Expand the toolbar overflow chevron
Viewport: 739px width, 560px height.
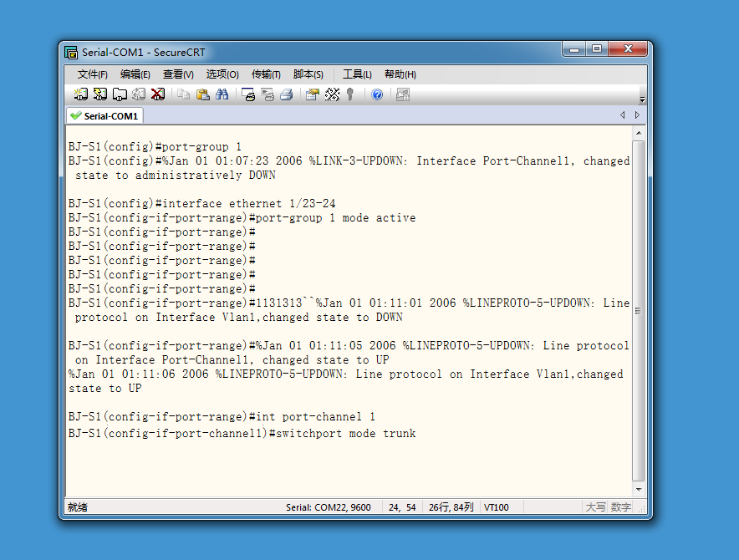[x=642, y=99]
